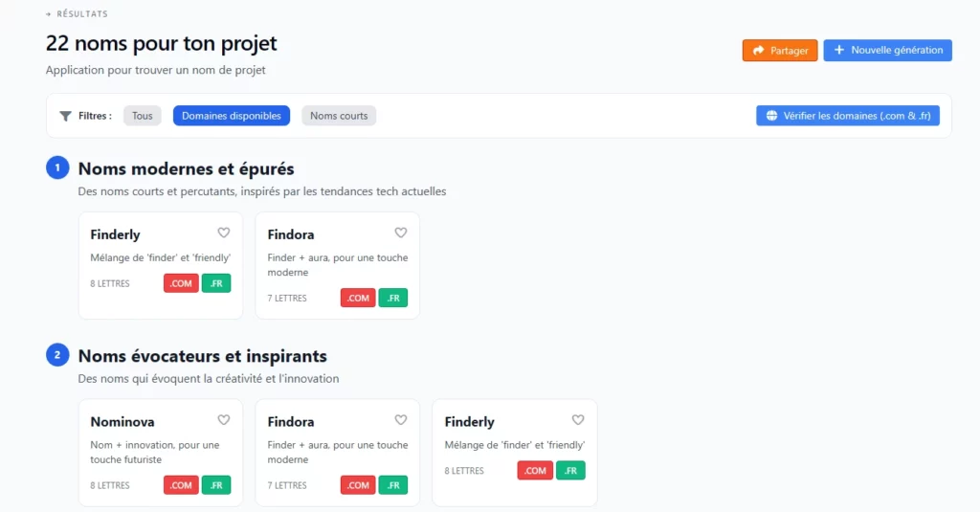This screenshot has width=980, height=512.
Task: Toggle heart on Findora in section 2
Action: point(401,420)
